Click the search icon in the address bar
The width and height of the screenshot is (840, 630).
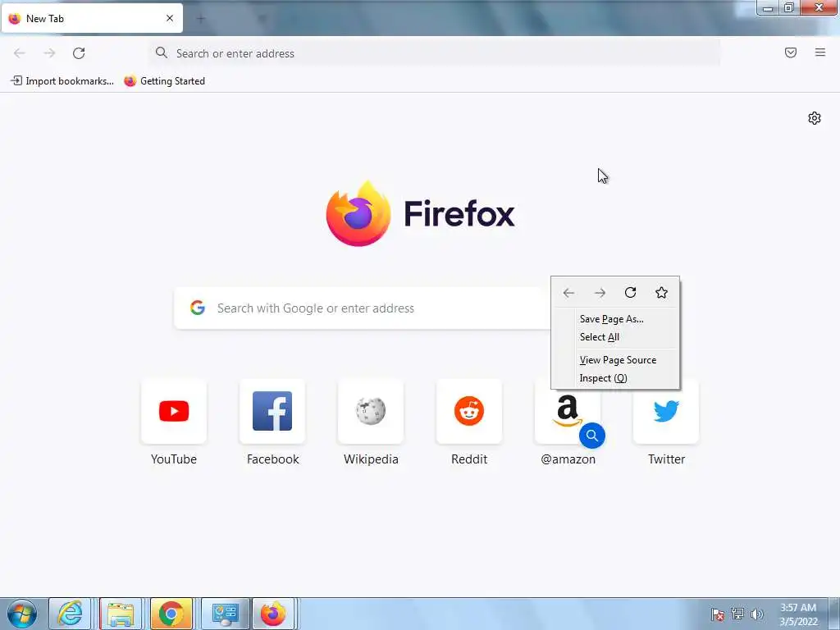162,52
